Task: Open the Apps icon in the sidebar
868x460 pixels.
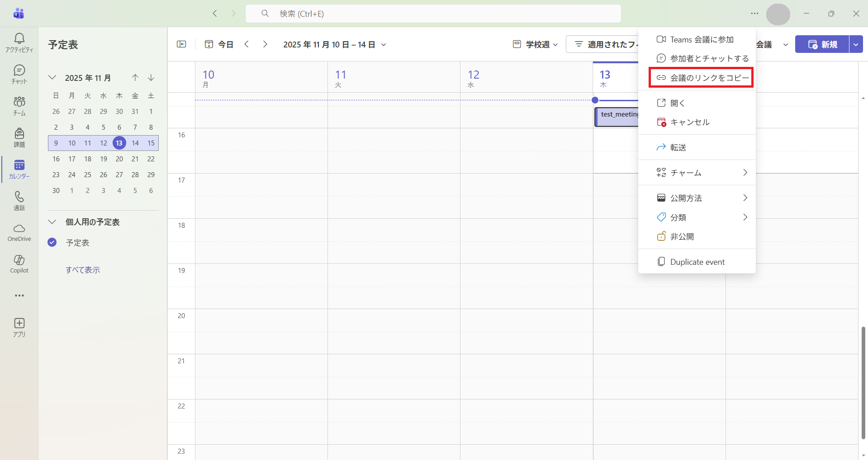Action: tap(19, 327)
